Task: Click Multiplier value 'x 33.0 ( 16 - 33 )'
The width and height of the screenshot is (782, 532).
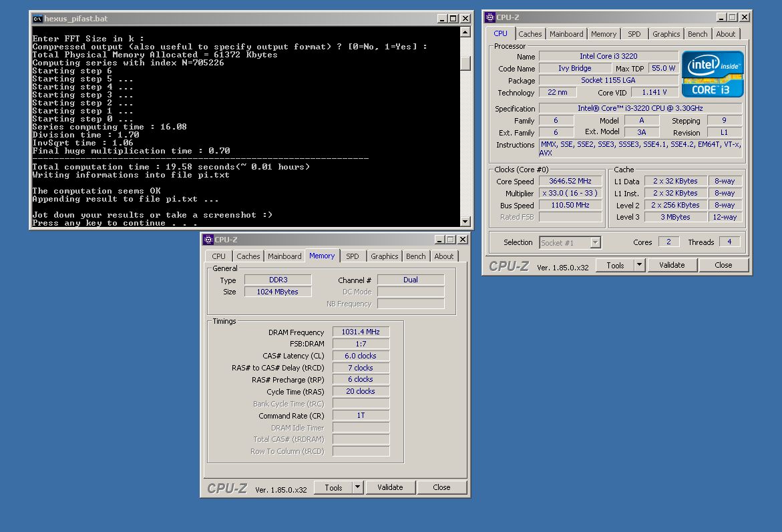Action: point(570,194)
